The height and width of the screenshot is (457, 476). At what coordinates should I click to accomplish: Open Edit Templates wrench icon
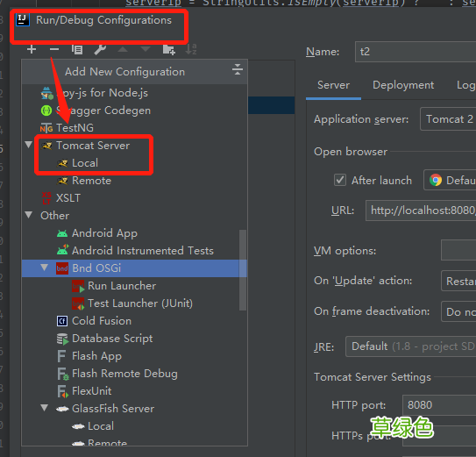point(100,49)
